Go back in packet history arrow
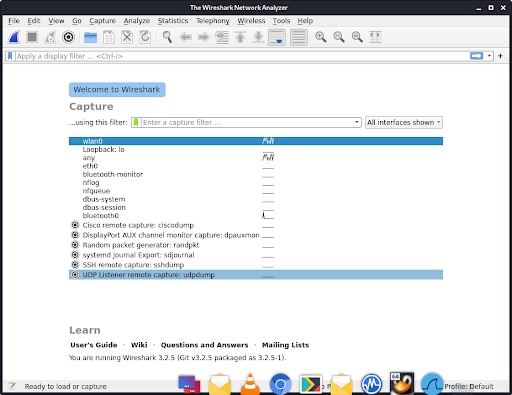 (x=186, y=37)
